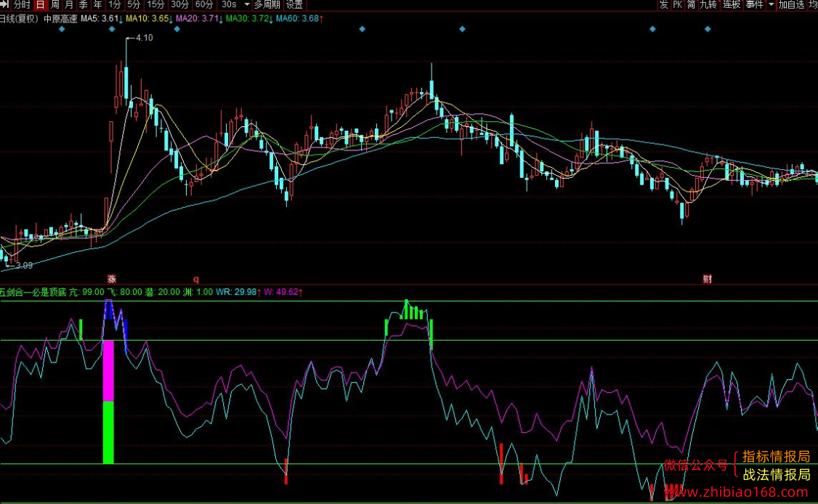Click the 4.10 high price label

click(144, 38)
